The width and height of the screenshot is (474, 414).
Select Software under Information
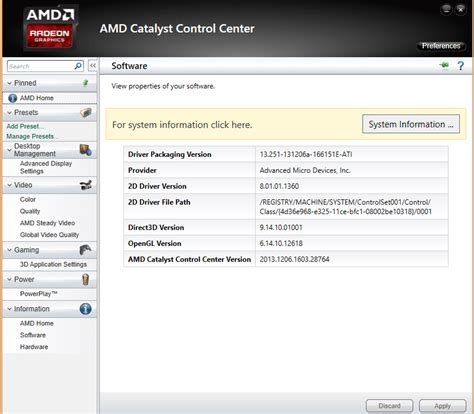33,335
